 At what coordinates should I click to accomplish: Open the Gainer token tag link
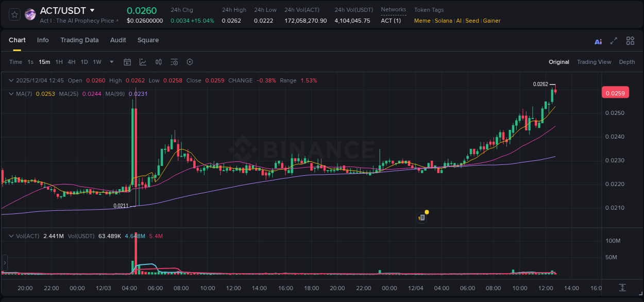click(492, 21)
